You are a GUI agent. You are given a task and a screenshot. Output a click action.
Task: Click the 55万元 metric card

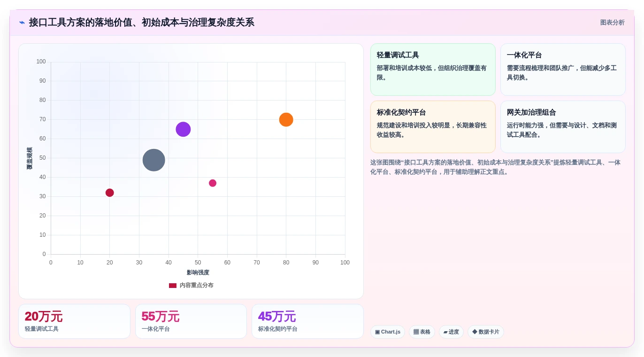(191, 321)
